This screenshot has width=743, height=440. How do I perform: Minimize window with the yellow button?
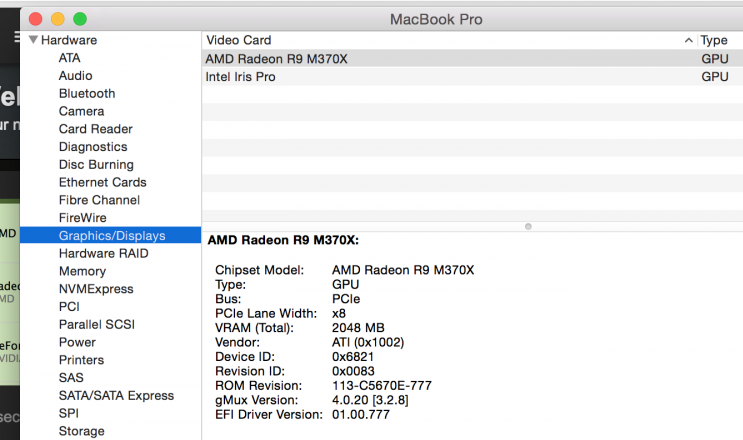58,19
